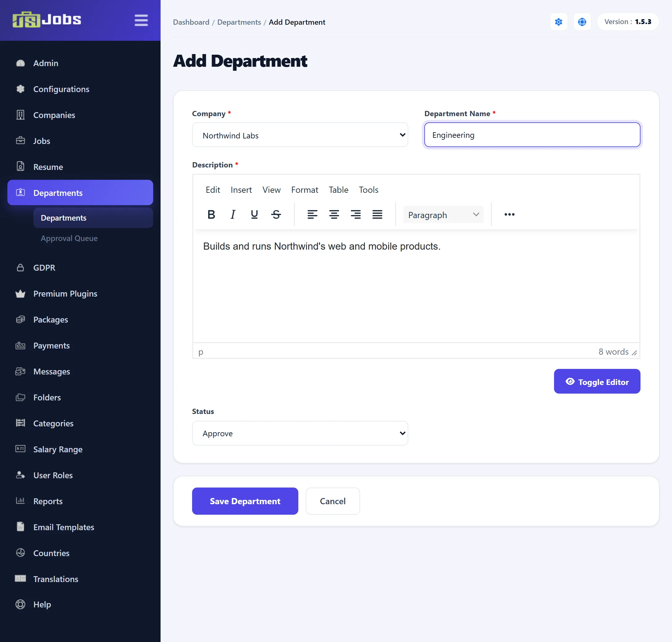Focus the Department Name input field
This screenshot has height=642, width=672.
pos(532,135)
